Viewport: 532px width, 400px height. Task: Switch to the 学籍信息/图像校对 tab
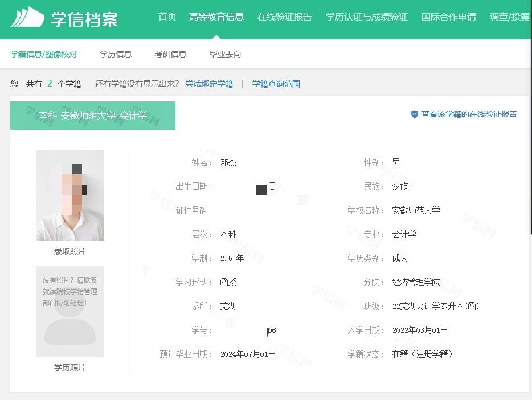44,54
